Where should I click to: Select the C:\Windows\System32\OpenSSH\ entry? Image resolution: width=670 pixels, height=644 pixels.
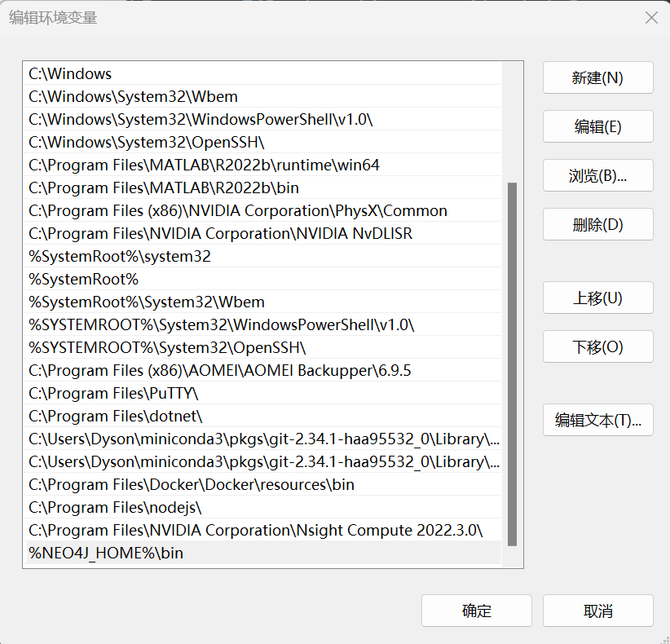pyautogui.click(x=262, y=142)
